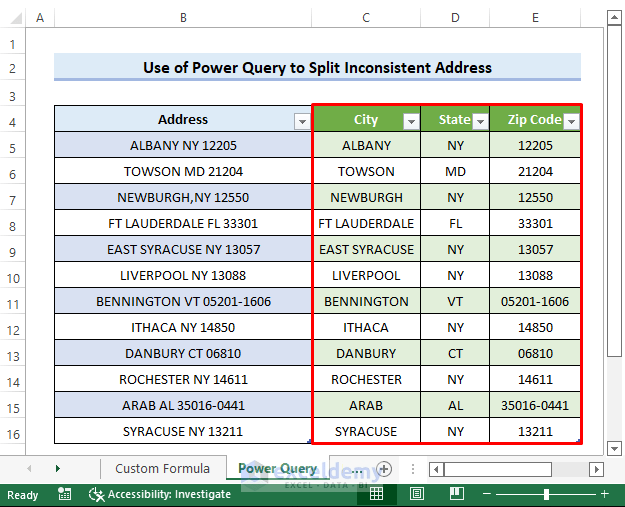The image size is (625, 507).
Task: Click State cell 'MD'
Action: pyautogui.click(x=455, y=171)
